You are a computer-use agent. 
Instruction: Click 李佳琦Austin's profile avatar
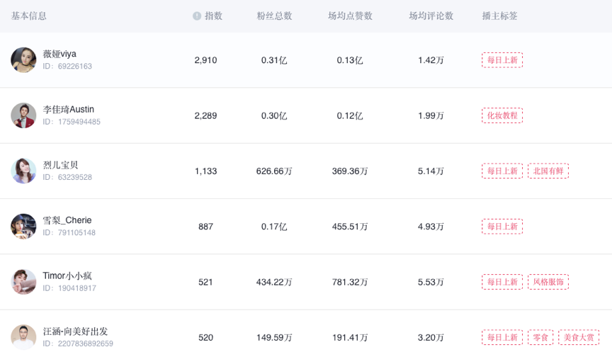pyautogui.click(x=23, y=115)
